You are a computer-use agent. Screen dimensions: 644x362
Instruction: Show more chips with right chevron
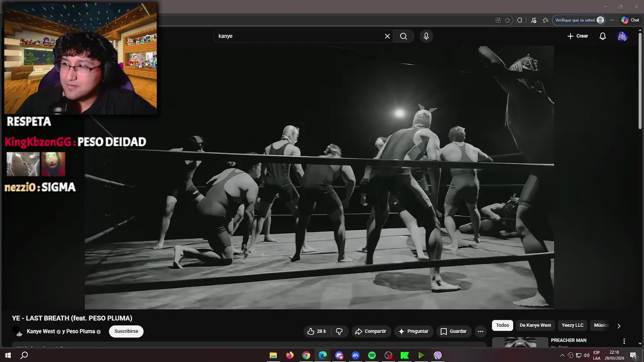[619, 326]
